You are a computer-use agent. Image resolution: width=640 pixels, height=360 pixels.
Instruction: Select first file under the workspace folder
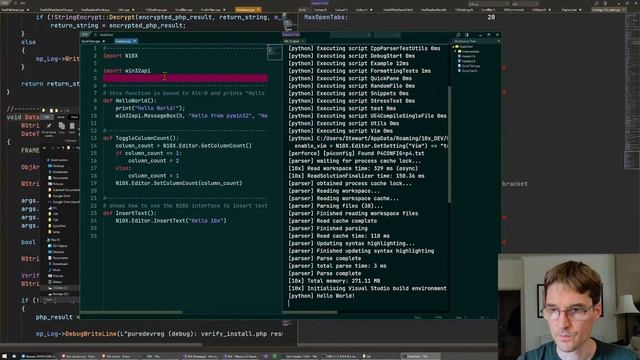pyautogui.click(x=468, y=56)
